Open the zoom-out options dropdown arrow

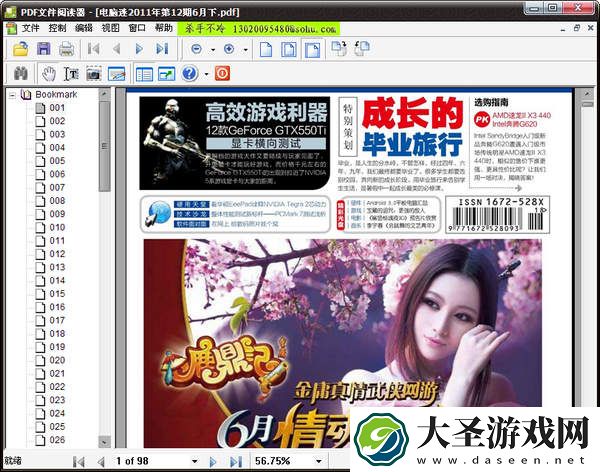click(213, 50)
